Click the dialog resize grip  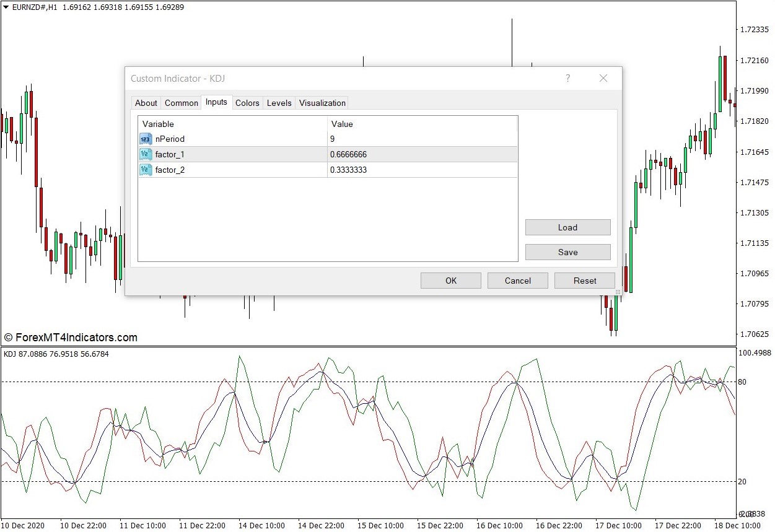pos(617,291)
